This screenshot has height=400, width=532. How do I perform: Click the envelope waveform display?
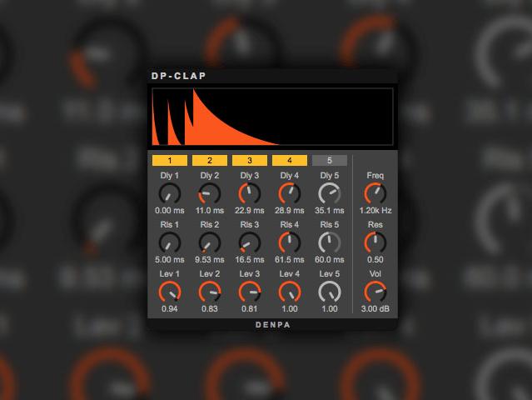(273, 117)
